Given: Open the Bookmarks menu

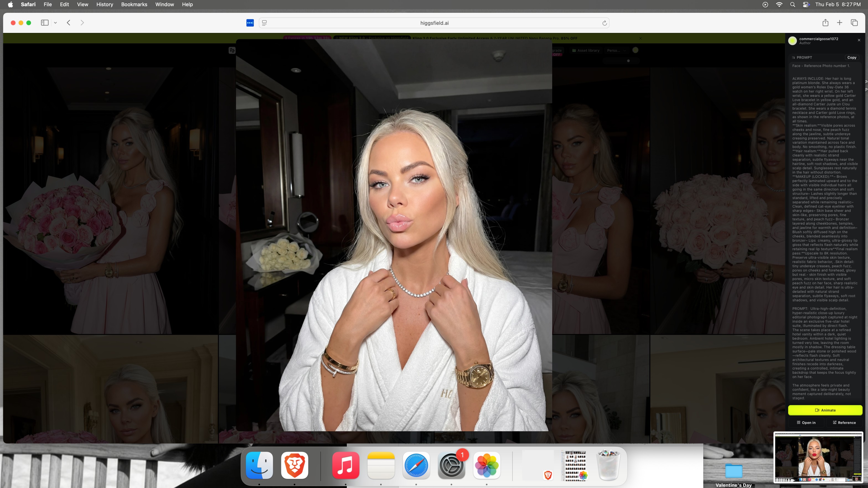Looking at the screenshot, I should point(134,4).
